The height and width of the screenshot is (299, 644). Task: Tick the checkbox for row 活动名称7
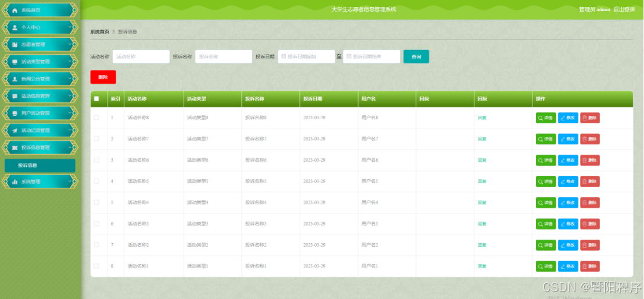(x=96, y=139)
